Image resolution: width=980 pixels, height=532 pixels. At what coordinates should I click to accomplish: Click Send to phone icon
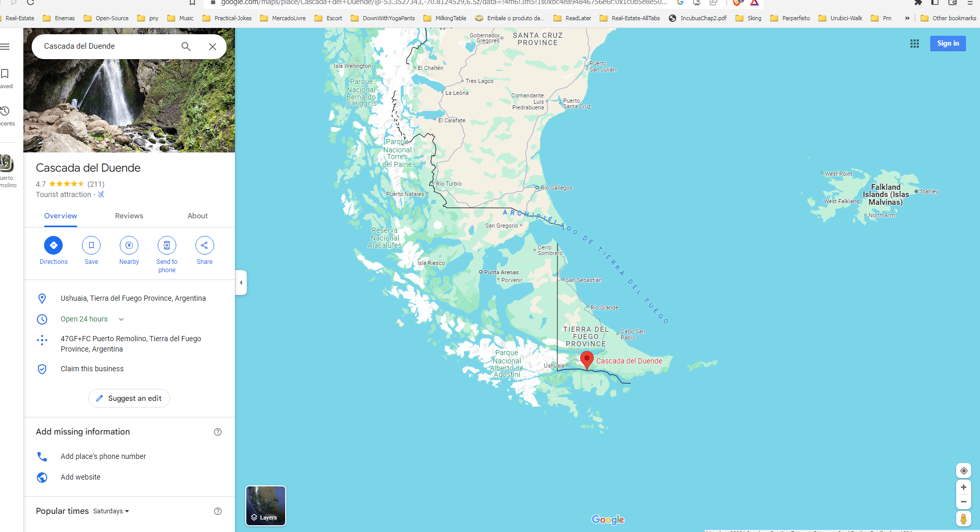(166, 245)
